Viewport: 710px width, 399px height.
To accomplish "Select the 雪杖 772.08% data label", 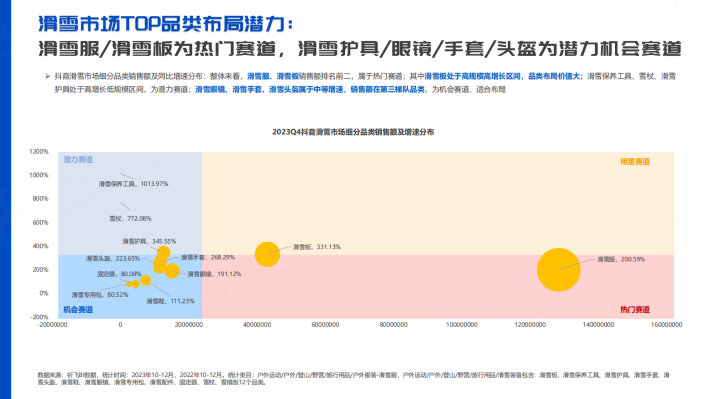I will (130, 218).
